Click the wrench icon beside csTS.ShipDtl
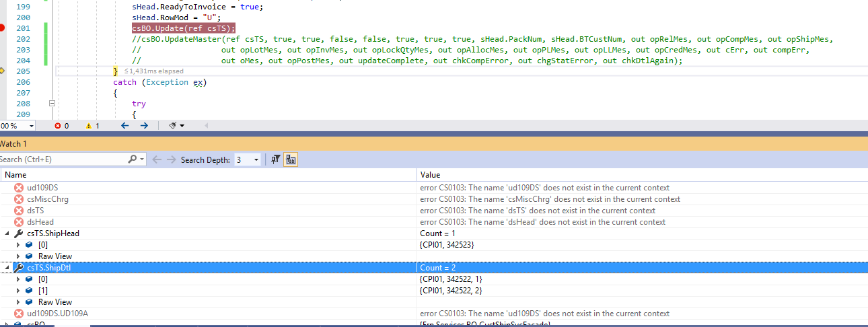 pyautogui.click(x=19, y=268)
